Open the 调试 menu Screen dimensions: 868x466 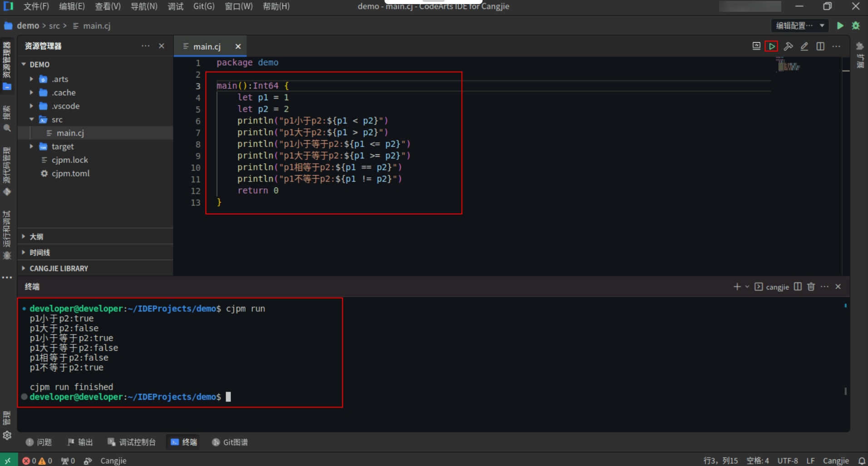click(x=175, y=6)
